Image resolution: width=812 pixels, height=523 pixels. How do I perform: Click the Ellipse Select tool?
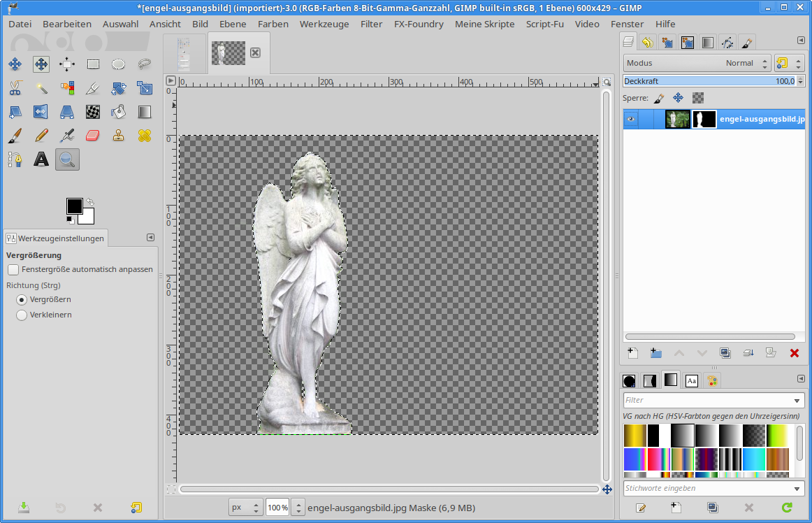(x=119, y=64)
